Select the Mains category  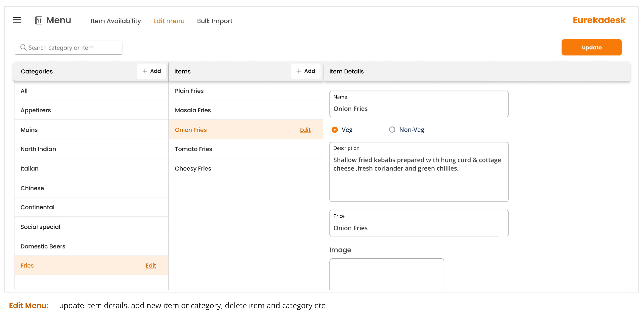click(91, 130)
